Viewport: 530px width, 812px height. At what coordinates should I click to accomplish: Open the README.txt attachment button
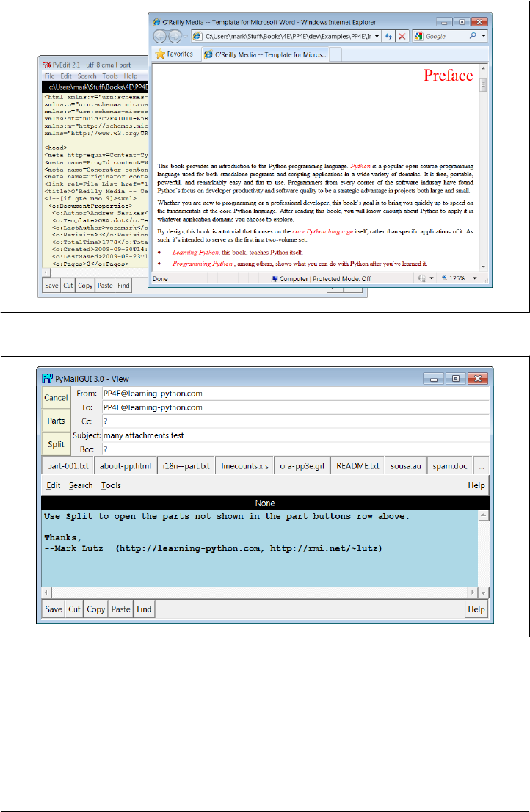pyautogui.click(x=357, y=466)
